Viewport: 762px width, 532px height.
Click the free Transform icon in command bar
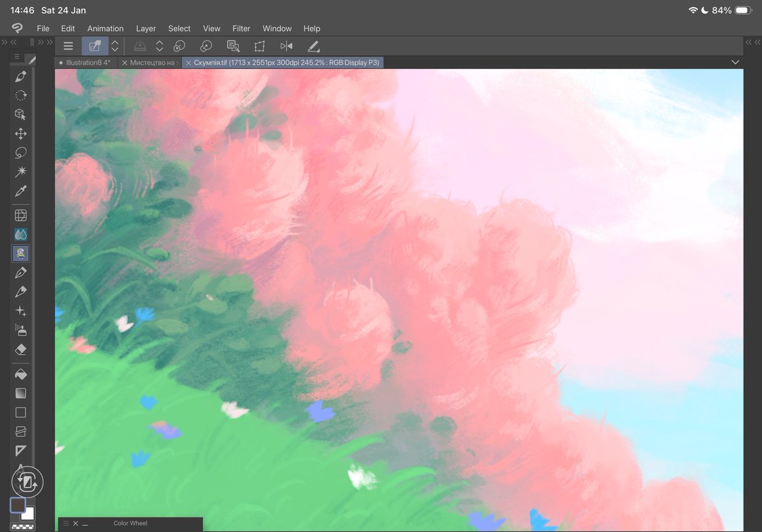coord(260,46)
